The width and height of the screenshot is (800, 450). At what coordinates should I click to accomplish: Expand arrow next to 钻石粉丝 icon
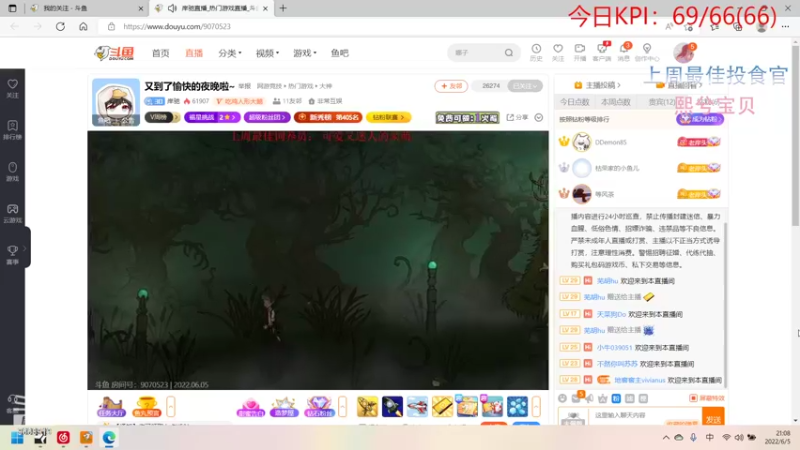[343, 407]
